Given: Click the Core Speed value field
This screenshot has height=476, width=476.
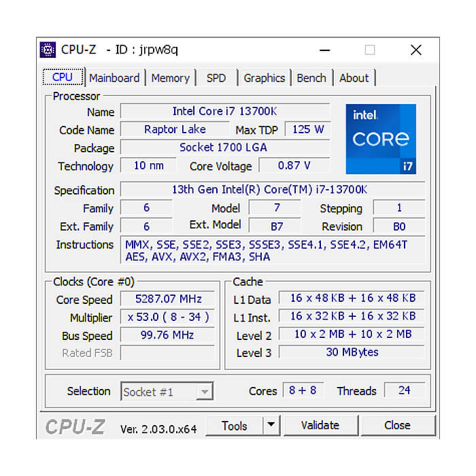Looking at the screenshot, I should [168, 299].
